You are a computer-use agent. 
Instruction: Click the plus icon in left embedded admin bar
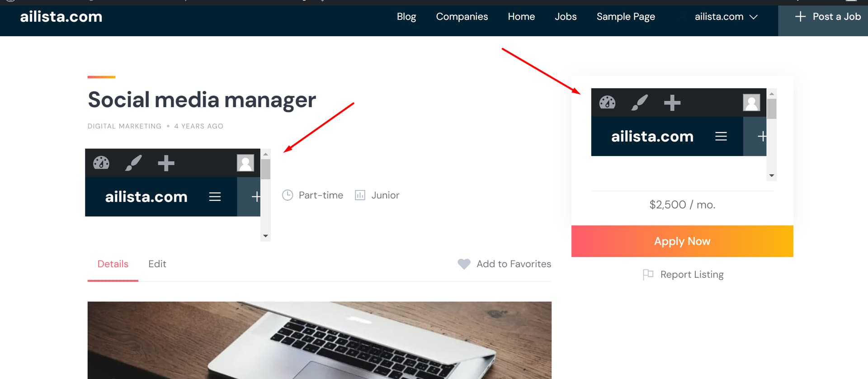click(166, 163)
